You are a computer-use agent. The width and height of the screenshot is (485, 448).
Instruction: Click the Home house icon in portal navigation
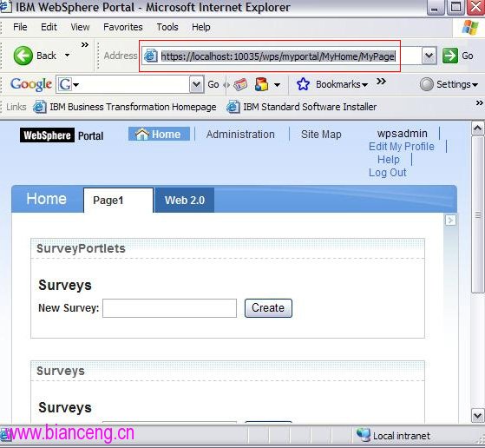click(x=142, y=134)
